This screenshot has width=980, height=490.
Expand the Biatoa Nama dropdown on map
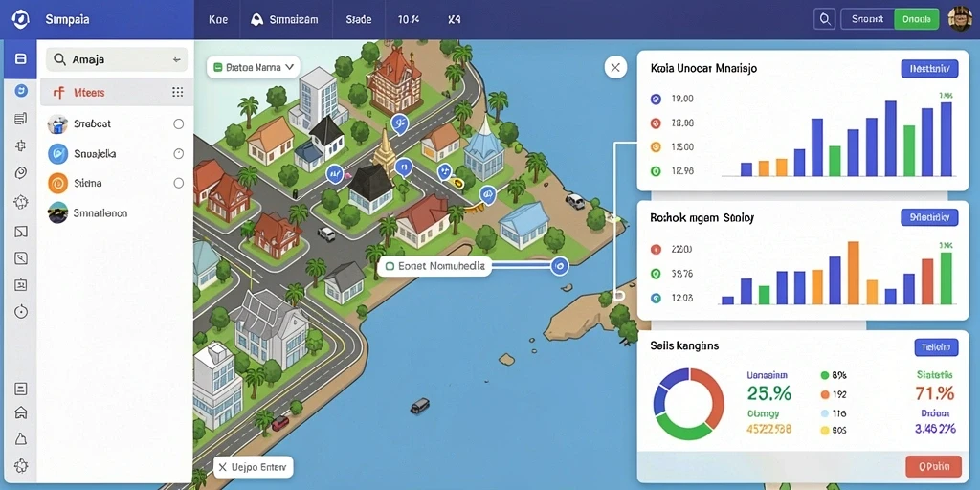254,67
